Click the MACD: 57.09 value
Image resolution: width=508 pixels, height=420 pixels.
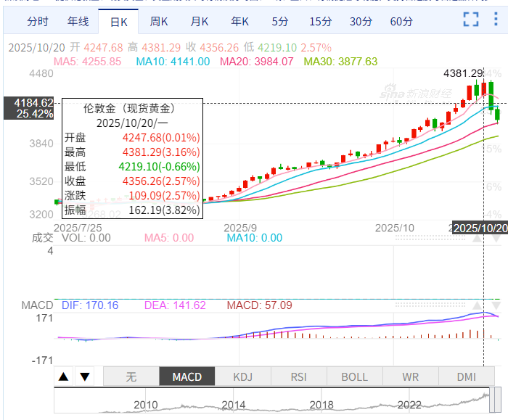click(259, 305)
